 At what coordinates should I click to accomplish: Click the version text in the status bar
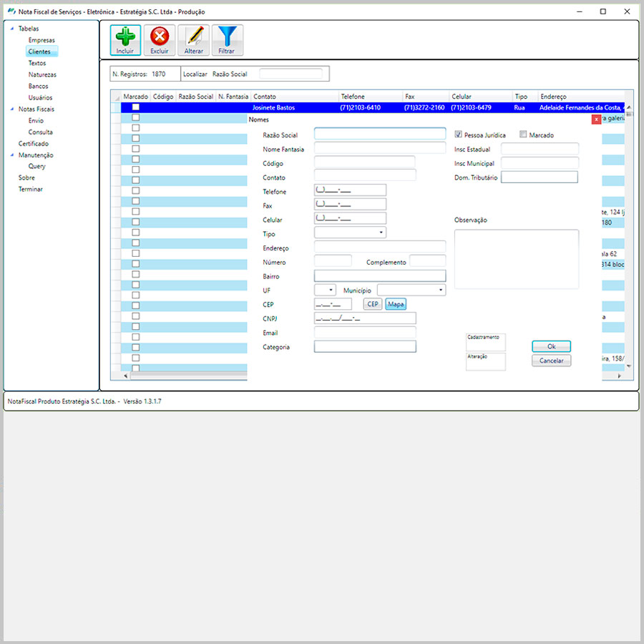tap(142, 401)
